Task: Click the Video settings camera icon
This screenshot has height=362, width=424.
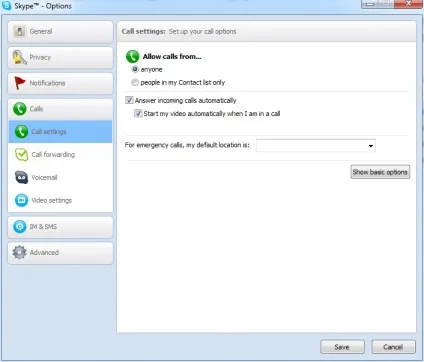Action: coord(21,200)
